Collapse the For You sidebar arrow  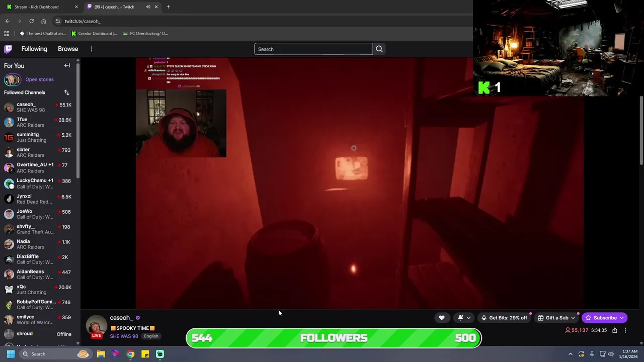pyautogui.click(x=67, y=65)
